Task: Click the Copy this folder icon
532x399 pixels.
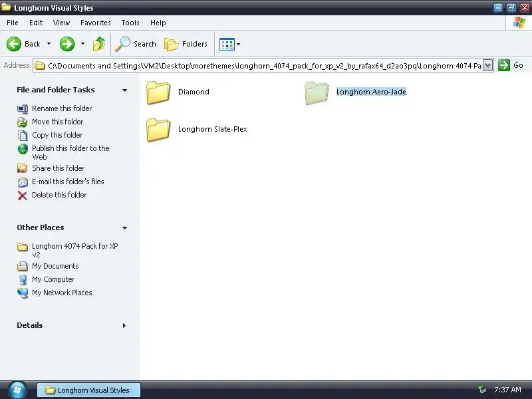Action: [x=23, y=136]
